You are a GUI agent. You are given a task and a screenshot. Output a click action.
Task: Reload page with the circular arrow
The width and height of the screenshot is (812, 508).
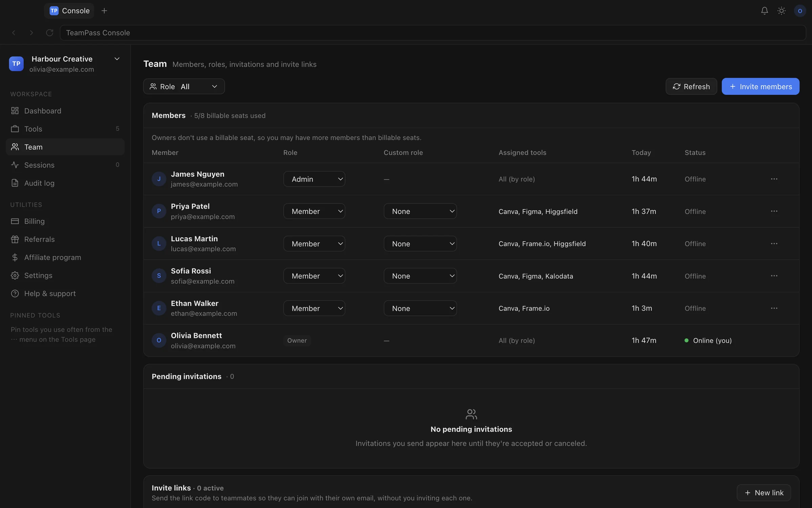pos(49,33)
